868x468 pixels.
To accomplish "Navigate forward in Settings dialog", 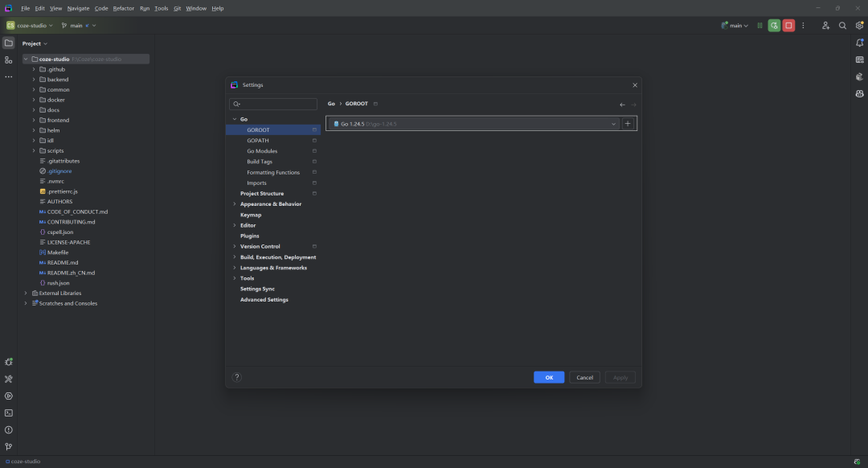I will click(634, 104).
